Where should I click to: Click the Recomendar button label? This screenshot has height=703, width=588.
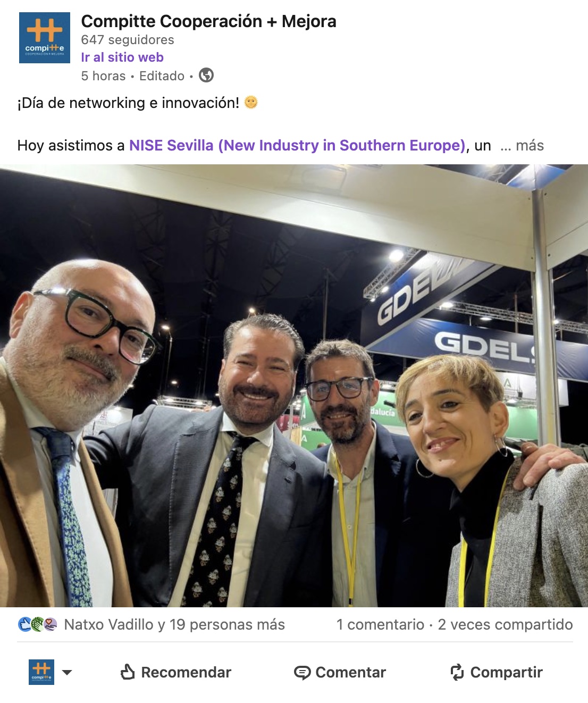point(186,673)
